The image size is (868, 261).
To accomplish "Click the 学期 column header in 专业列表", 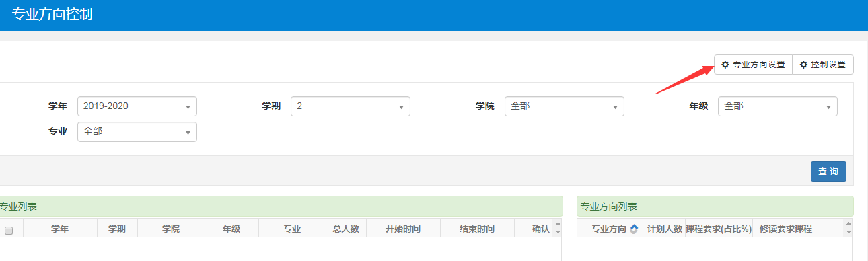I will (117, 229).
